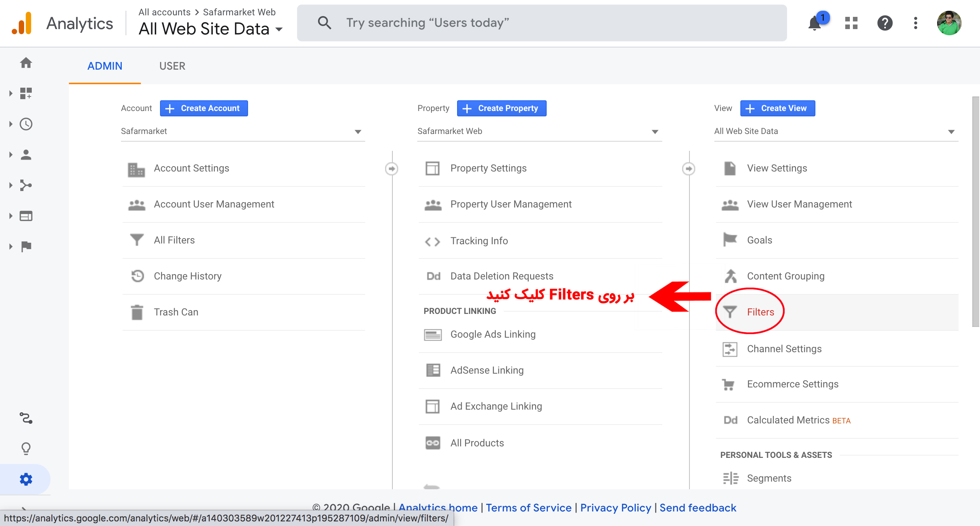The image size is (980, 526).
Task: Click the Goals flag icon
Action: coord(730,240)
